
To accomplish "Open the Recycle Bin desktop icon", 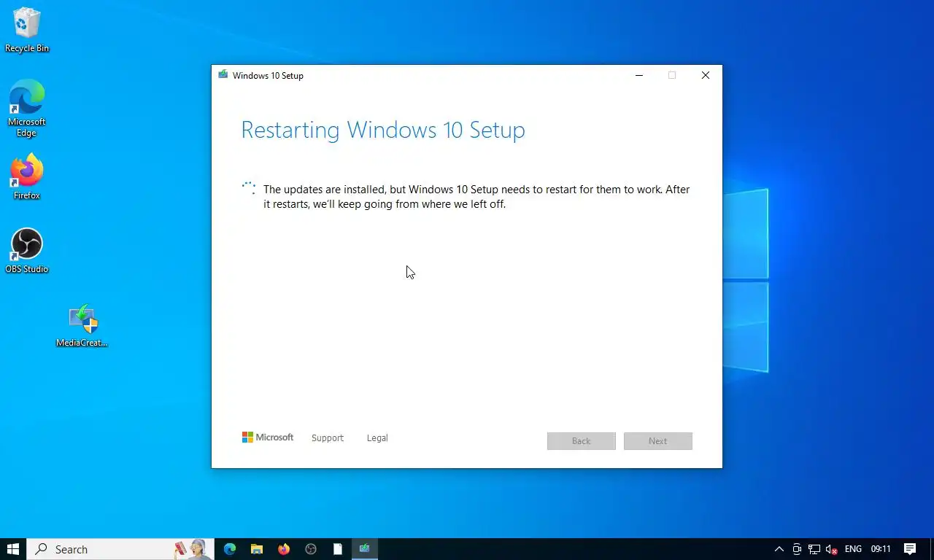I will pos(27,29).
